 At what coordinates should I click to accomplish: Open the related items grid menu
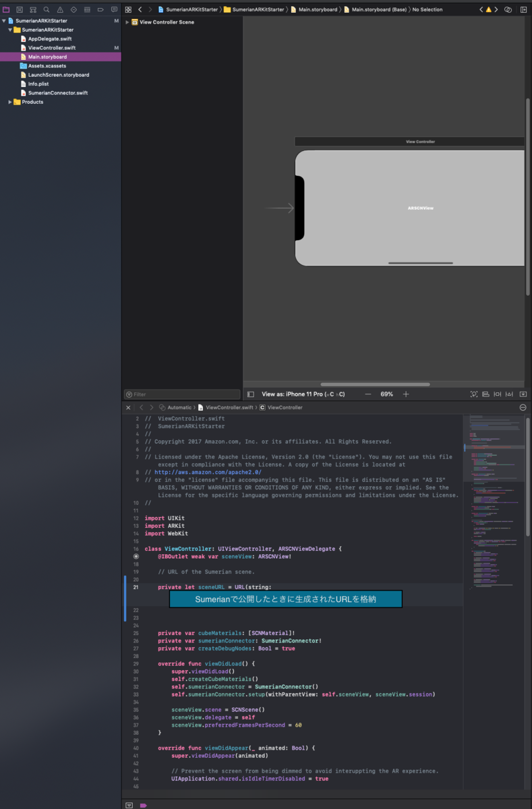coord(128,9)
